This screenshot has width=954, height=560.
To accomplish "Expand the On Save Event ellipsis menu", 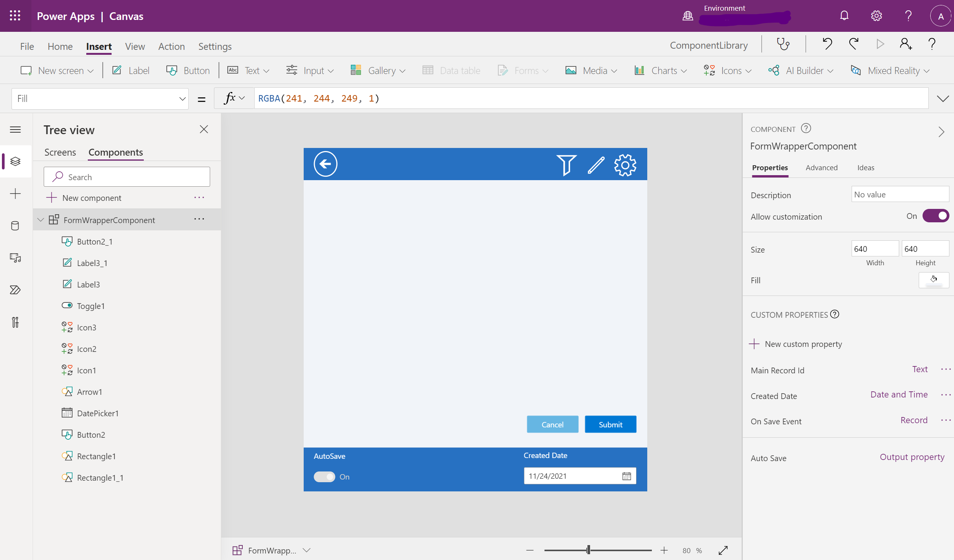I will point(945,420).
